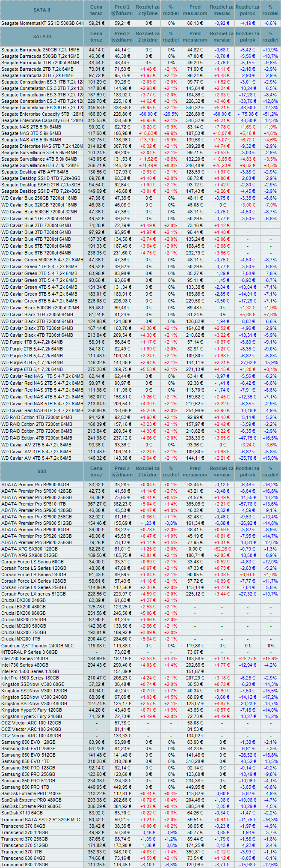
Task: Click the +25,27 € half-year difference
Action: [x=248, y=658]
